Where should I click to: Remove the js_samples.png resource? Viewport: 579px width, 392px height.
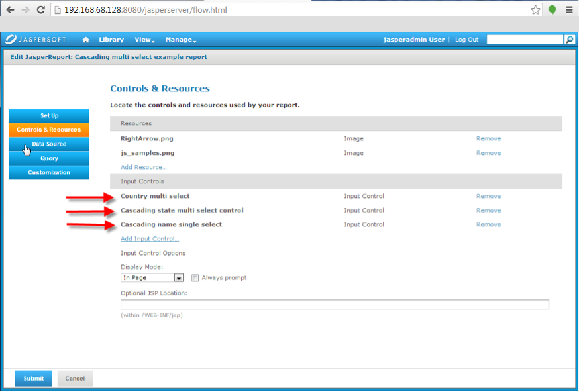[x=488, y=153]
